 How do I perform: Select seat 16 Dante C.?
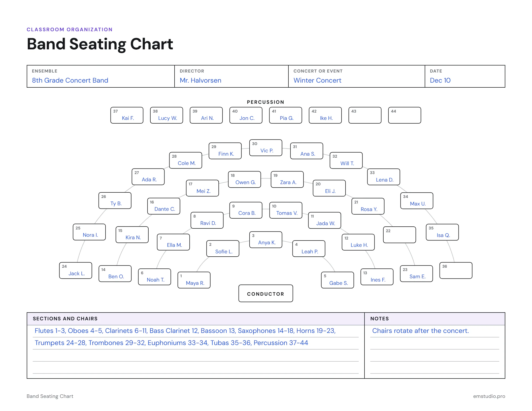click(x=164, y=206)
